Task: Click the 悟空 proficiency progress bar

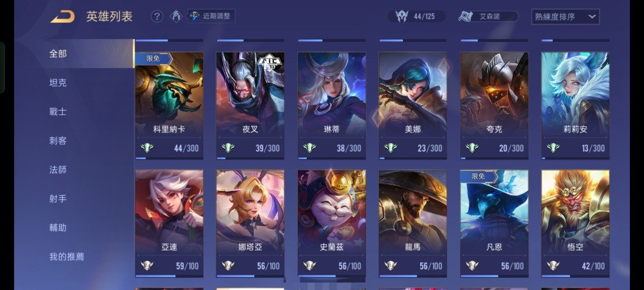Action: coord(576,276)
